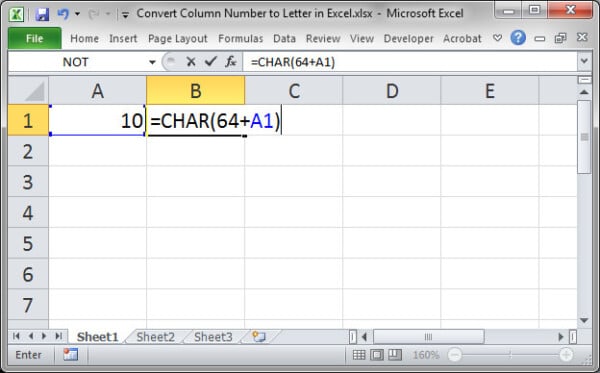Click cell B1 with the CHAR formula
This screenshot has width=600, height=373.
point(196,120)
